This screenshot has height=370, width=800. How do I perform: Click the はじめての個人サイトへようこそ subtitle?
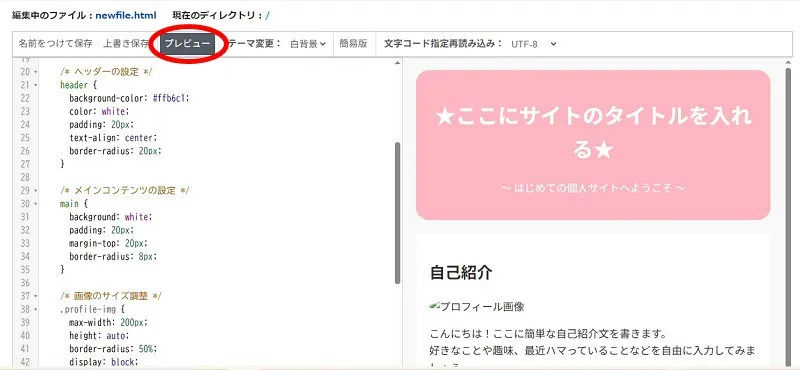593,188
